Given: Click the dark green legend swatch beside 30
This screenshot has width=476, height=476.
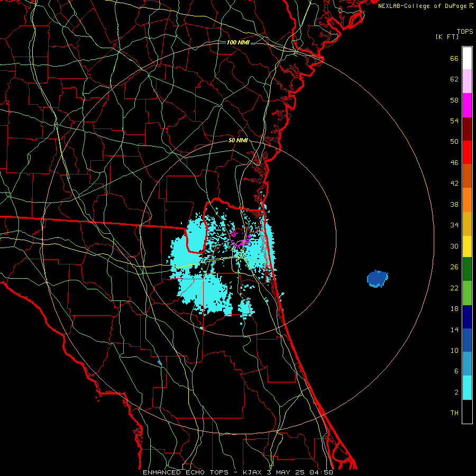Looking at the screenshot, I should click(x=467, y=269).
